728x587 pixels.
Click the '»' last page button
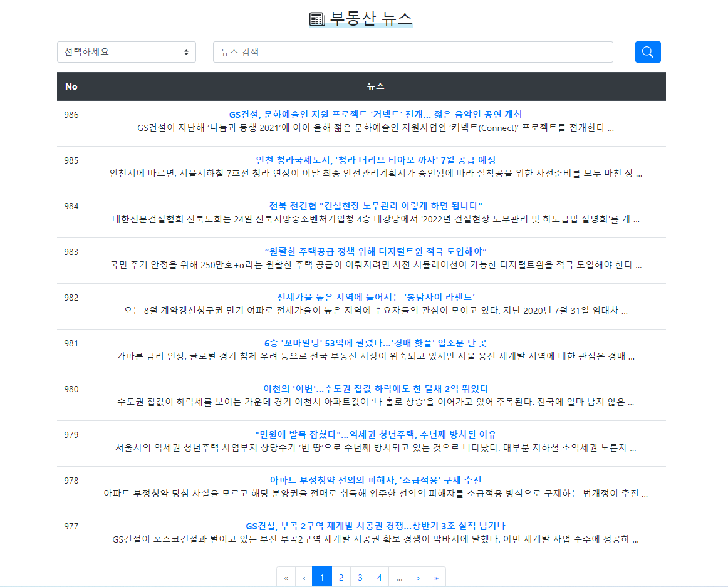[x=437, y=576]
